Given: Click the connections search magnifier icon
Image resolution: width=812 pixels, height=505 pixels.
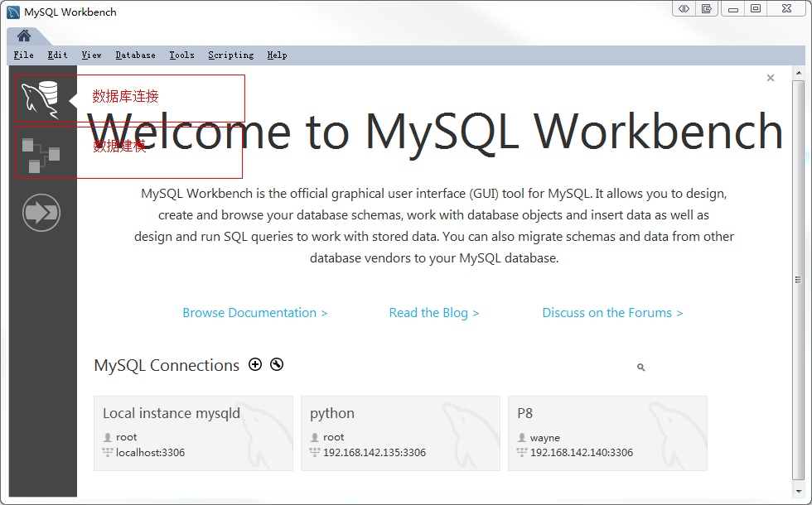Looking at the screenshot, I should (641, 368).
